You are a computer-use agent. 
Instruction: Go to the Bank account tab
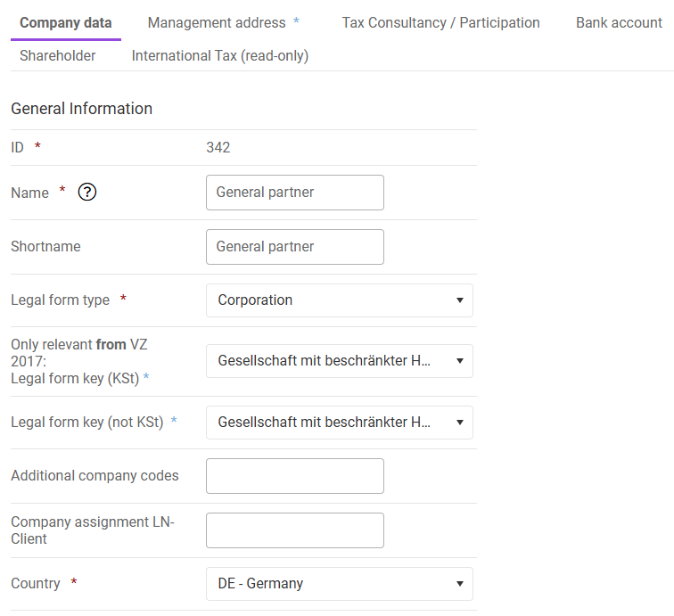coord(619,23)
